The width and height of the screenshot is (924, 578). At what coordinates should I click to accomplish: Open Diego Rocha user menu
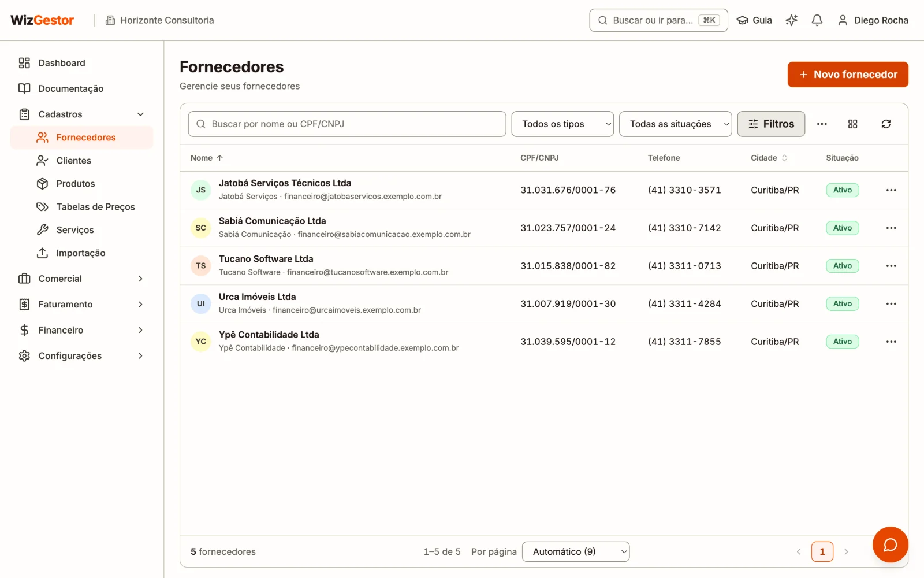(873, 20)
